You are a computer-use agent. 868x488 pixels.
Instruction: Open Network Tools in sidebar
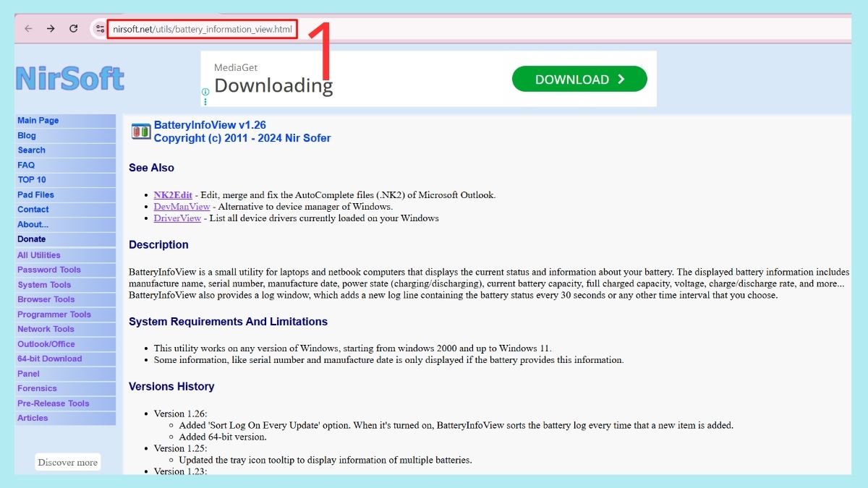pyautogui.click(x=46, y=329)
